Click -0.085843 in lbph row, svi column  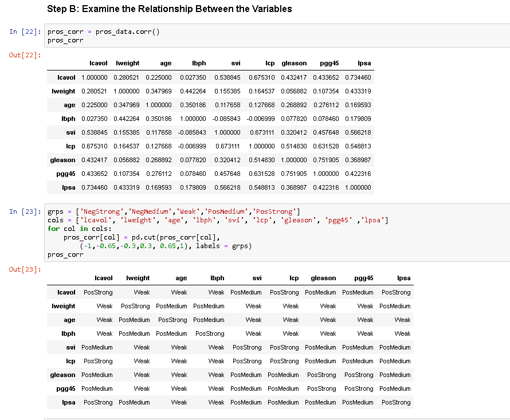tap(226, 119)
